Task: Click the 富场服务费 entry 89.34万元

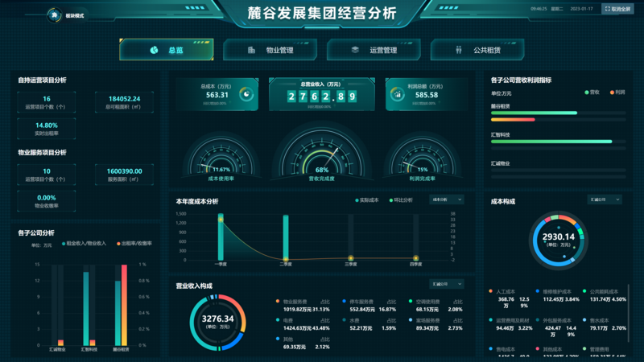Action: click(436, 324)
